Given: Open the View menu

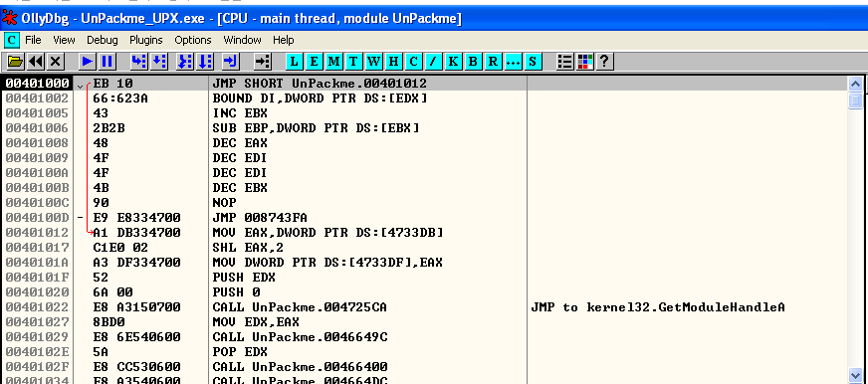Looking at the screenshot, I should click(x=64, y=40).
